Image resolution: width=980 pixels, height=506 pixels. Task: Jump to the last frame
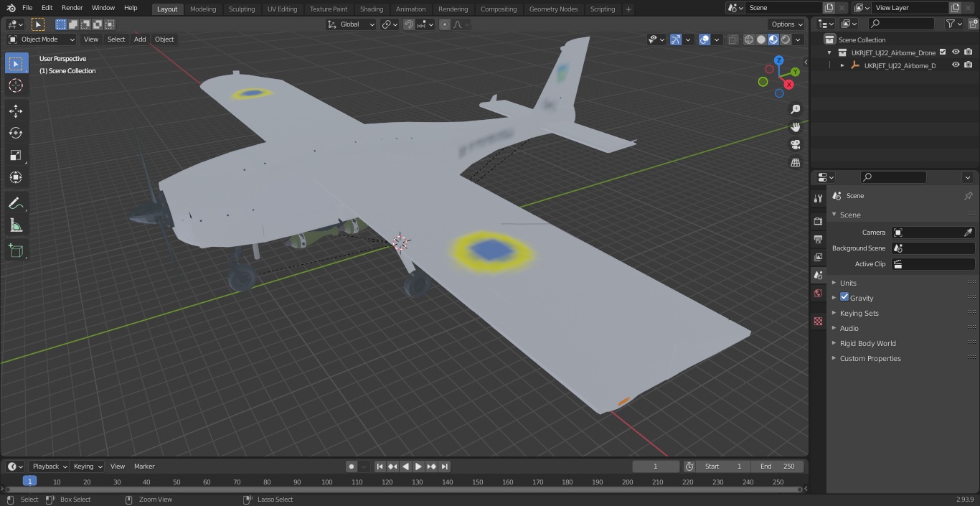[x=444, y=467]
